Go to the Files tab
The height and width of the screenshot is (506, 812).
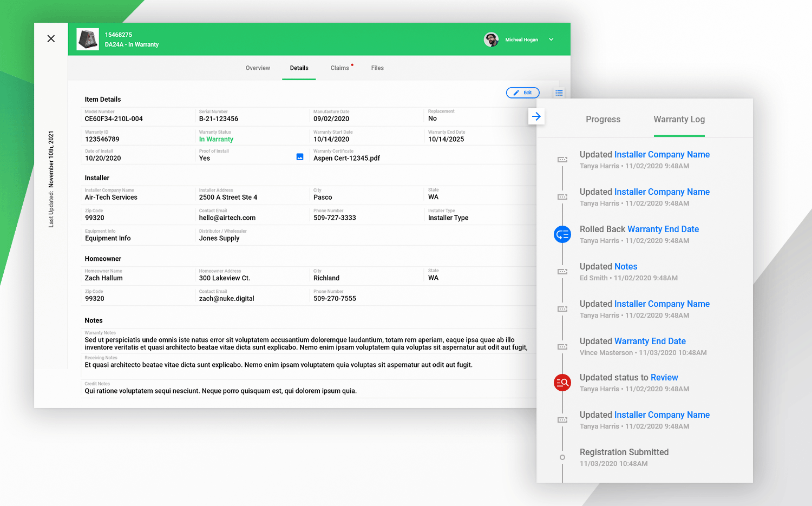coord(377,68)
